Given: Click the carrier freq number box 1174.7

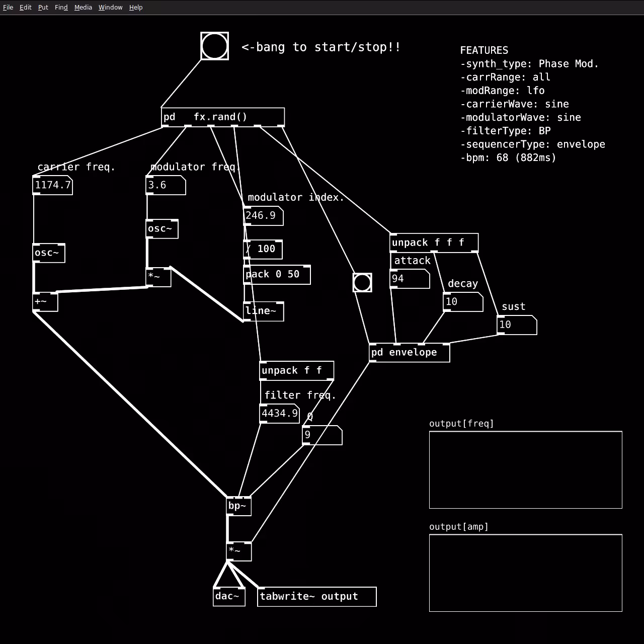Looking at the screenshot, I should pos(53,185).
